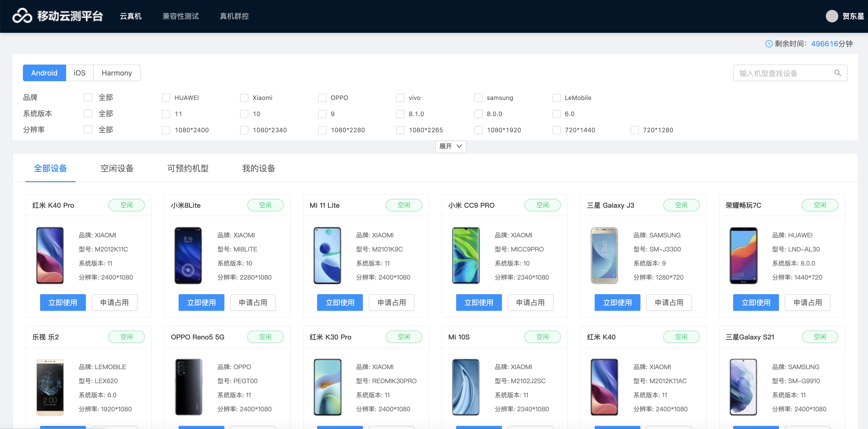Click 申请占用 for 小米8Lite
This screenshot has width=868, height=429.
[x=253, y=302]
